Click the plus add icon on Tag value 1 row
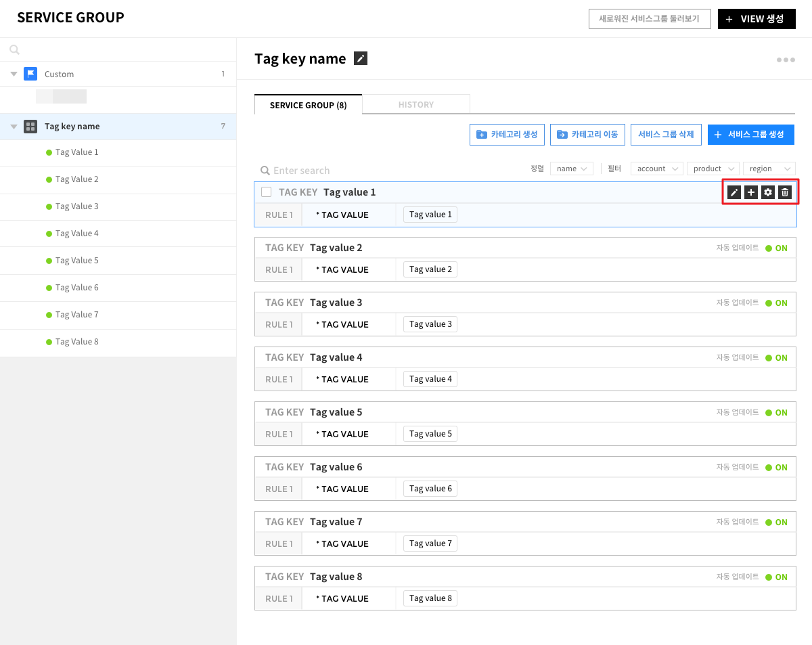812x645 pixels. (x=751, y=192)
